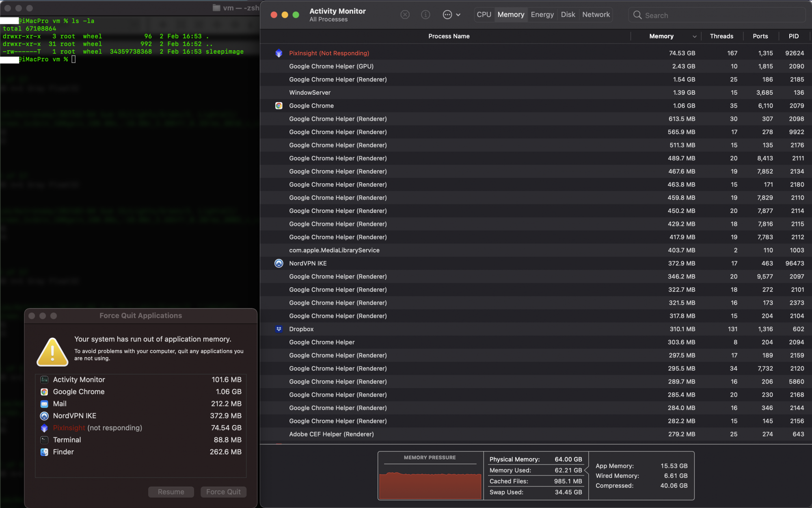Select Chrome Helper (Renderer) row using 1.54 GB
The image size is (812, 508).
[536, 79]
